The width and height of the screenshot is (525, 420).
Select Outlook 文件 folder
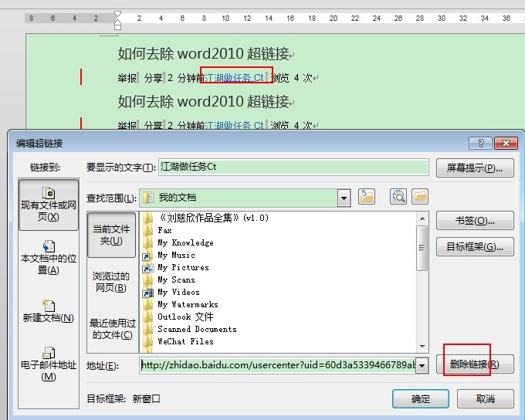point(178,317)
